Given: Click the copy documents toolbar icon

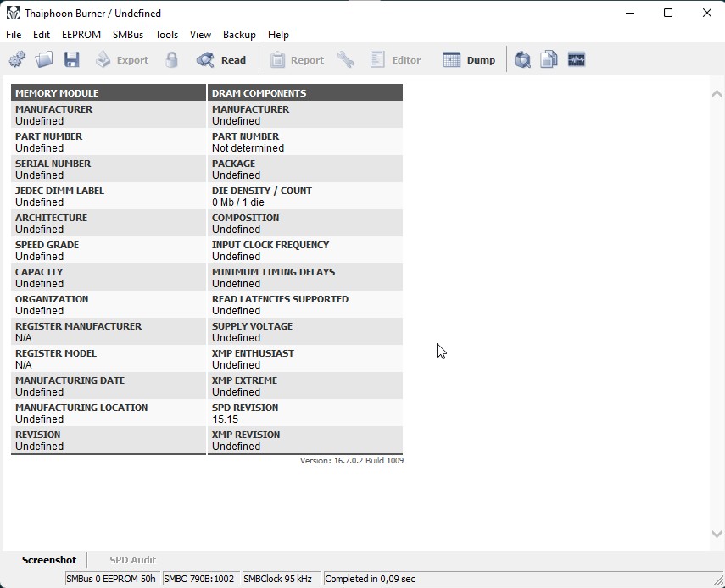Looking at the screenshot, I should [549, 59].
